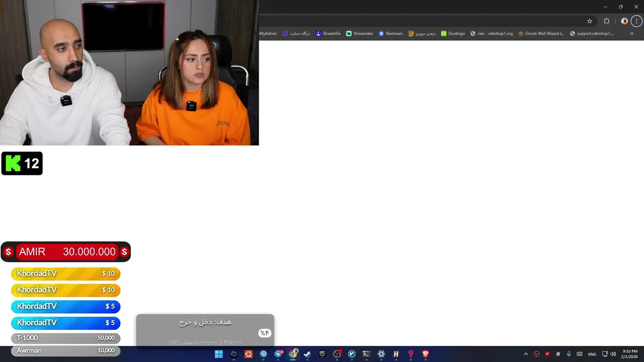Click the first KhordadTV $5 donation
Screen dimensions: 644x362
[x=65, y=306]
